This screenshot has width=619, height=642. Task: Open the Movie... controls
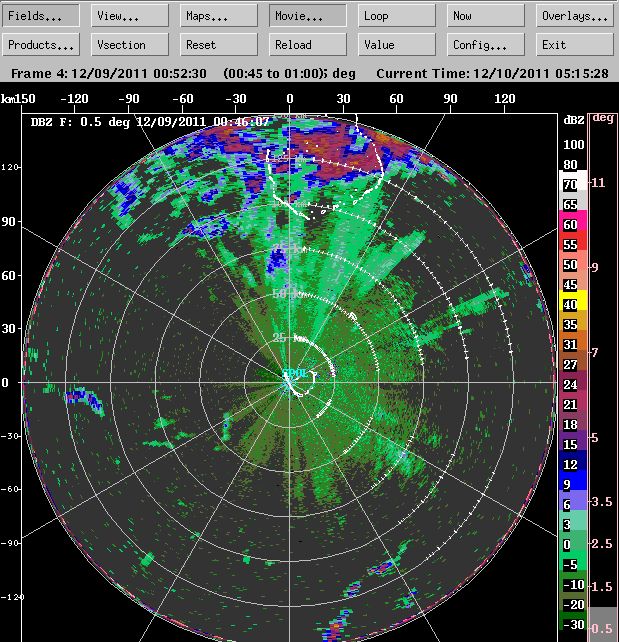(x=308, y=16)
